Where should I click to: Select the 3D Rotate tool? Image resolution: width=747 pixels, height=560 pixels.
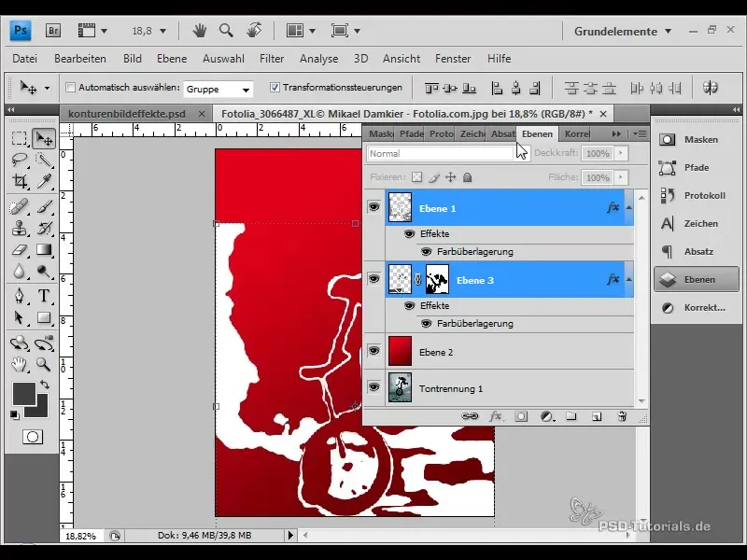[x=19, y=343]
